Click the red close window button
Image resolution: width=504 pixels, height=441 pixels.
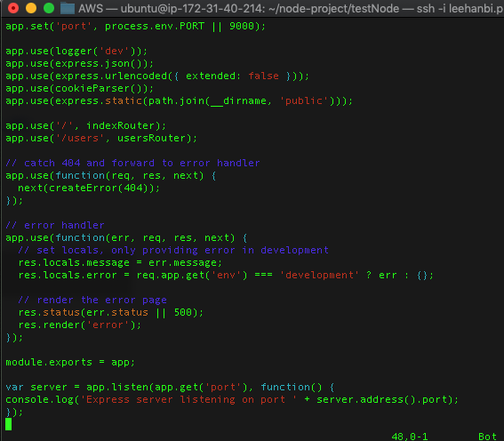pos(13,8)
